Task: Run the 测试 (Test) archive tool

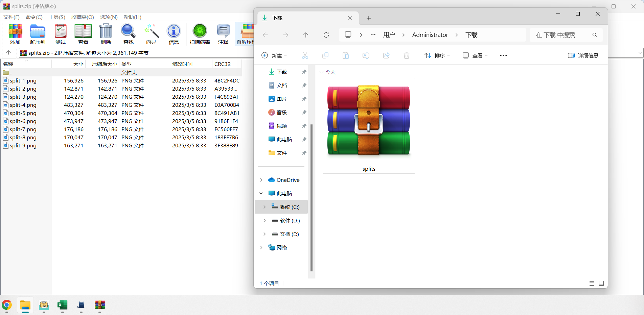Action: point(60,34)
